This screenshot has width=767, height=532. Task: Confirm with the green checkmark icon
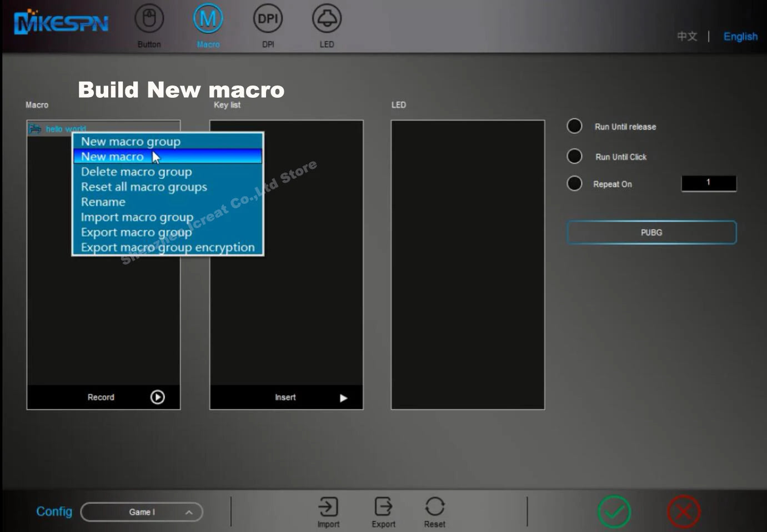[614, 511]
